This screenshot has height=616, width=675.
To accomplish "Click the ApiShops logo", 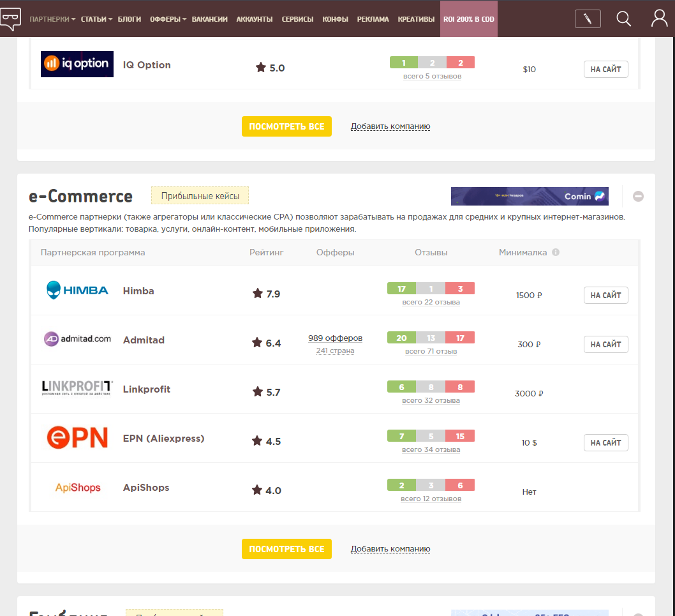I will pos(78,488).
